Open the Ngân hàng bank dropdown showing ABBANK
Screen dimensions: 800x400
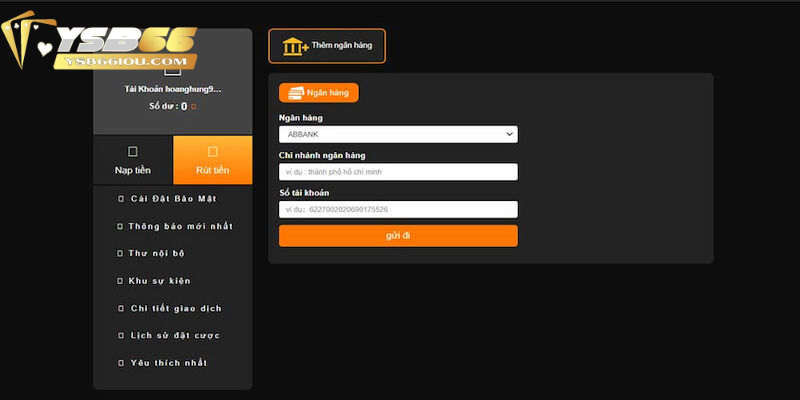coord(398,134)
